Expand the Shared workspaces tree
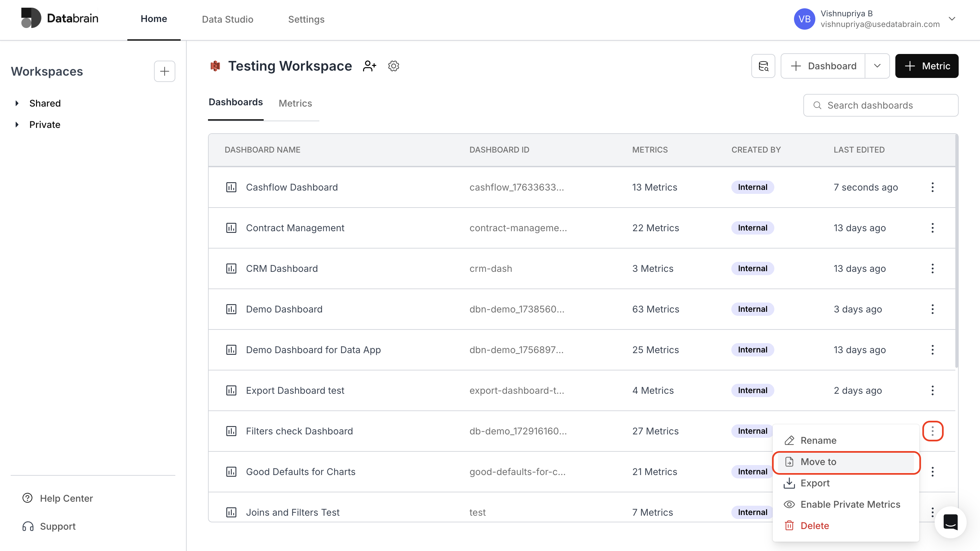Viewport: 980px width, 551px height. pos(17,103)
